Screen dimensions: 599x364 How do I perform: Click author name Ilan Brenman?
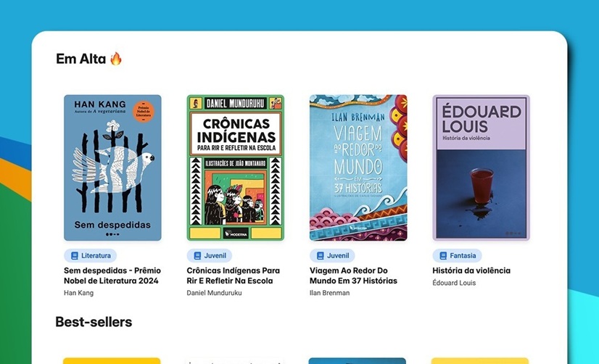(x=330, y=293)
